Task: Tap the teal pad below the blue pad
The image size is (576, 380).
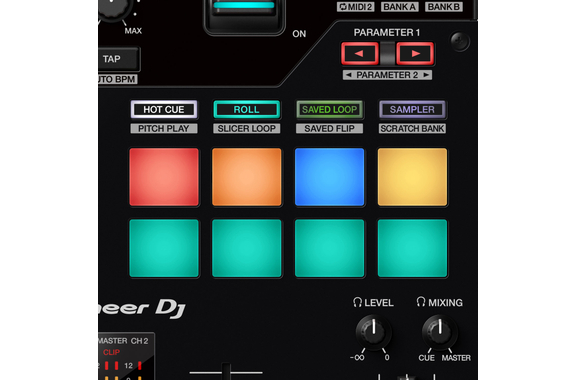Action: click(330, 248)
